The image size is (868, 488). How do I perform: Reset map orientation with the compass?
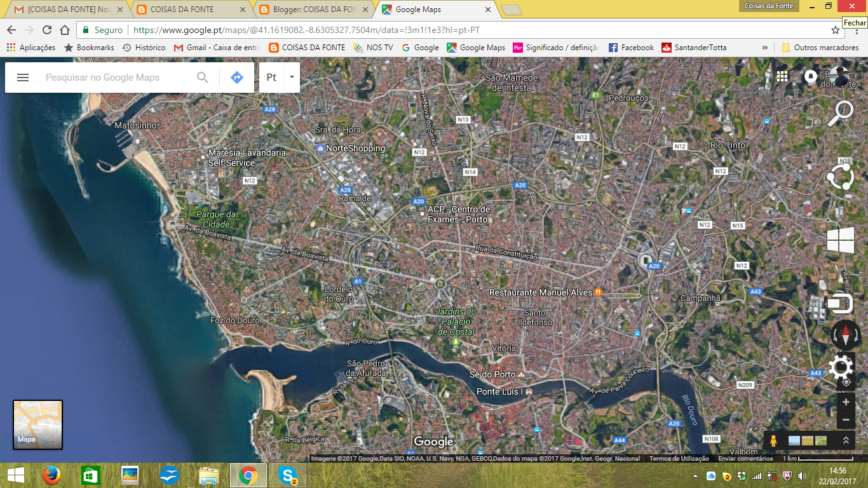846,335
